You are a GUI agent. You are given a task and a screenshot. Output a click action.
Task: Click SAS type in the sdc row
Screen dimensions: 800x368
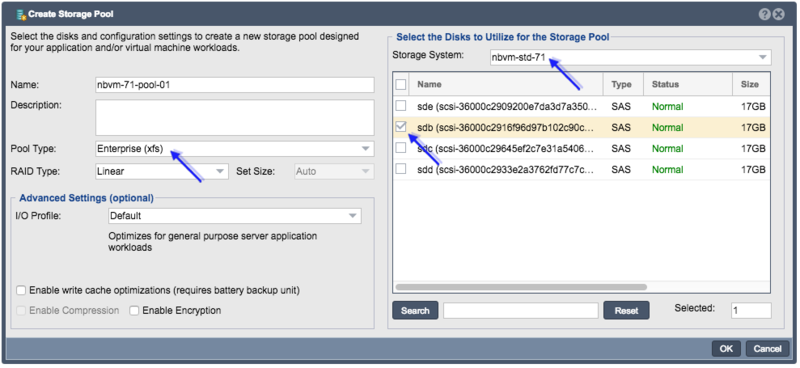621,149
